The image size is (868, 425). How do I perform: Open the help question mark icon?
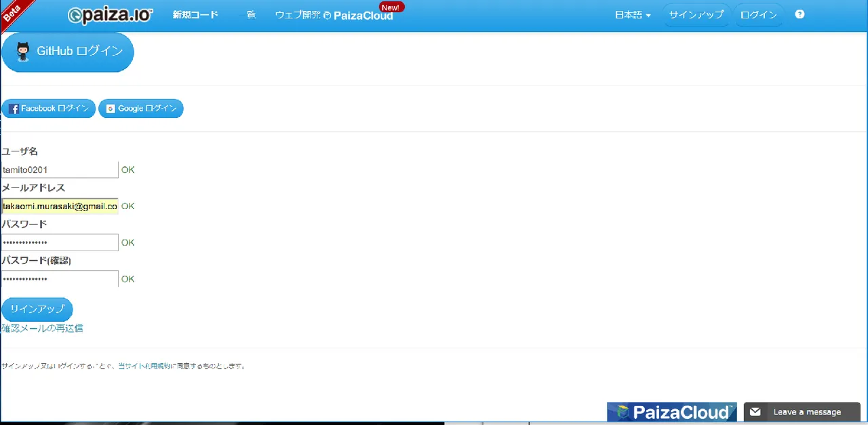(x=800, y=14)
